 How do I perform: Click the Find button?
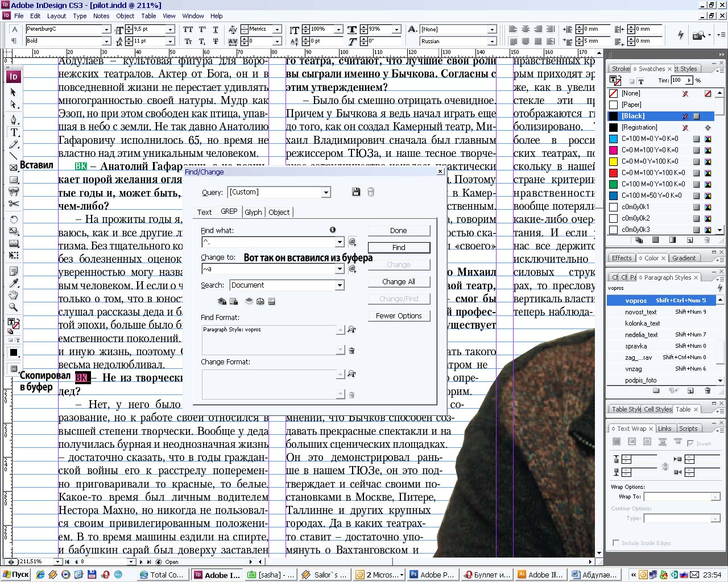tap(399, 248)
